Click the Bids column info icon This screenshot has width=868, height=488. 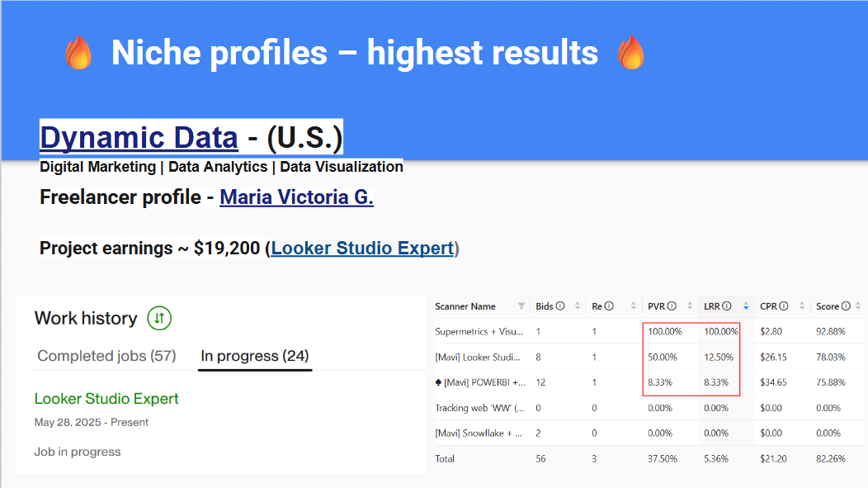pos(560,306)
